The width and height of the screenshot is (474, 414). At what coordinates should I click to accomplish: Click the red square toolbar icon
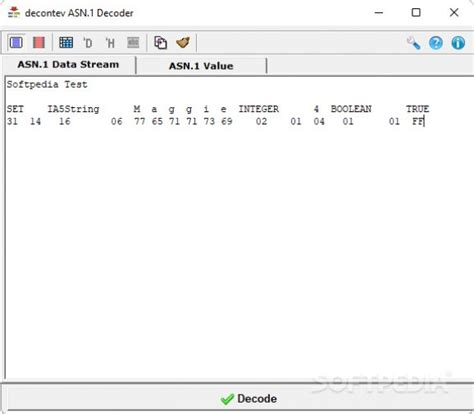[39, 43]
